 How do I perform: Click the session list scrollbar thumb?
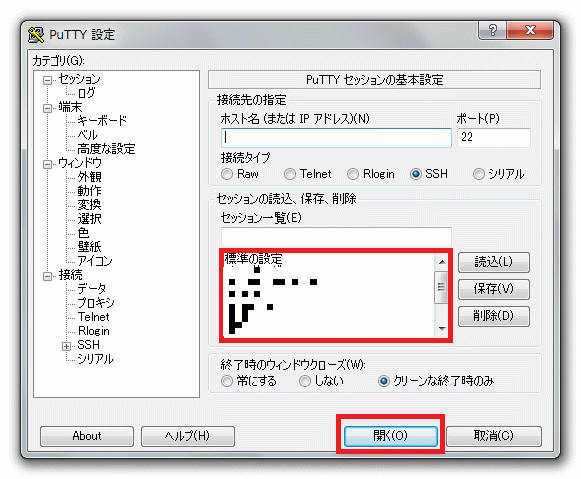click(442, 287)
